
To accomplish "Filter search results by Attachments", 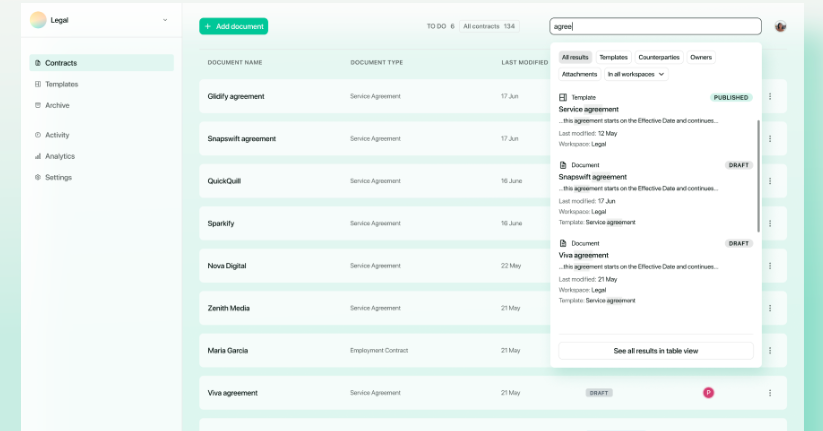I will 579,74.
